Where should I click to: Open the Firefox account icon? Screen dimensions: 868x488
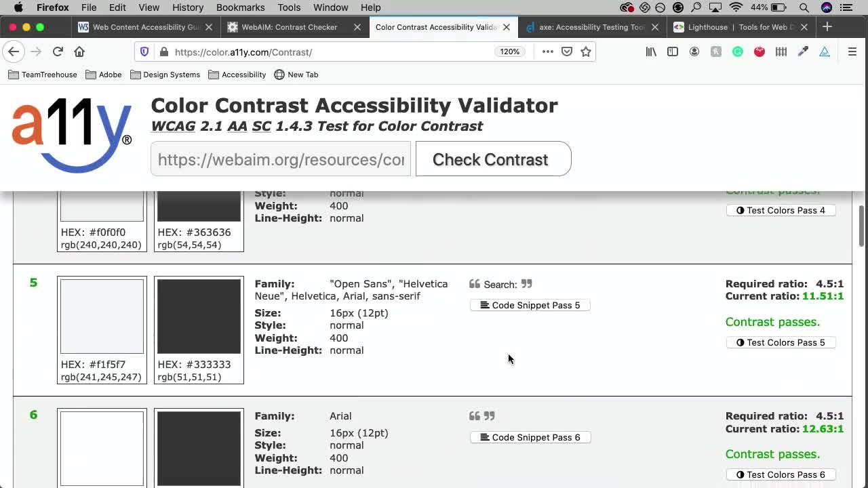click(x=694, y=52)
